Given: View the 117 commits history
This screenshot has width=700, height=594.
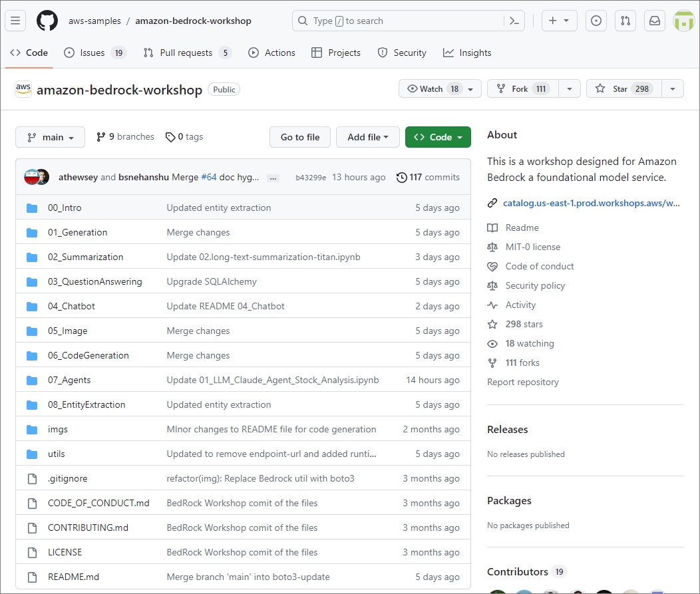Looking at the screenshot, I should point(428,177).
